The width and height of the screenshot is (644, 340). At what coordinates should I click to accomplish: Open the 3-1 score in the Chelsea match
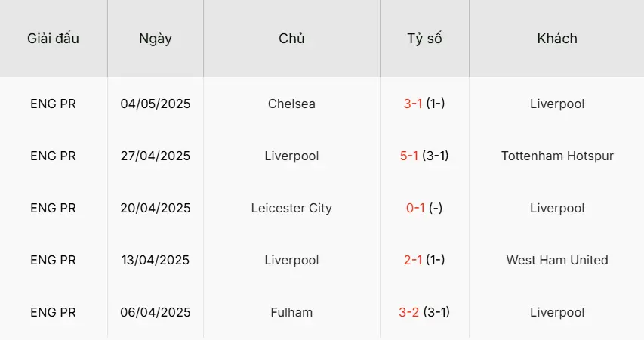tap(413, 104)
